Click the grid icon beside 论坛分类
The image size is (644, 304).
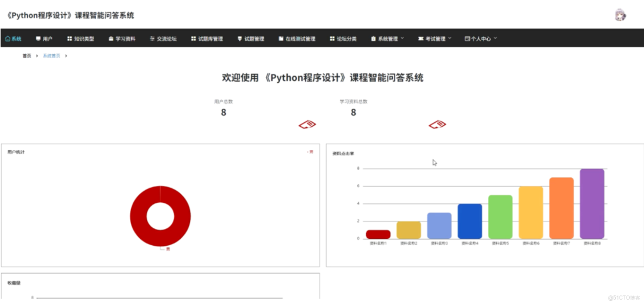[x=332, y=39]
